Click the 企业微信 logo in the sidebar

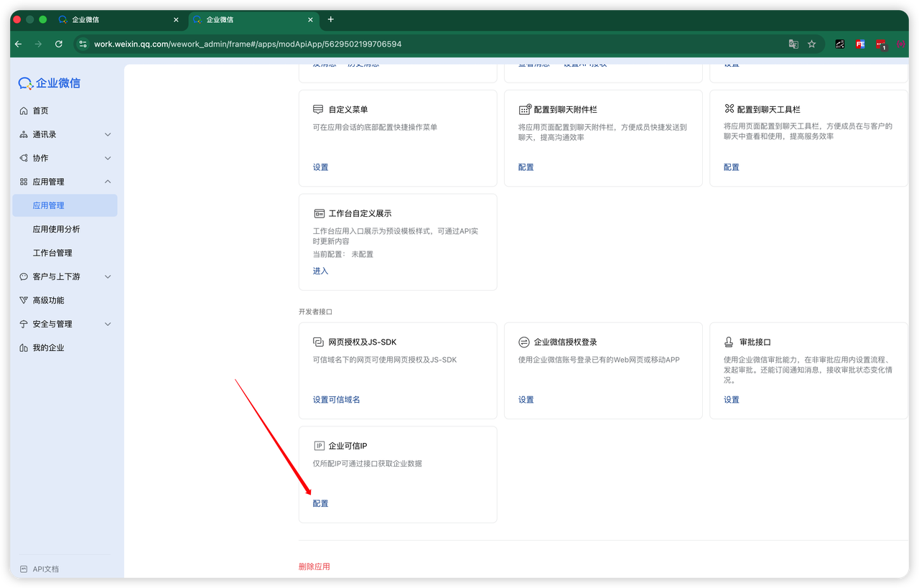point(50,83)
